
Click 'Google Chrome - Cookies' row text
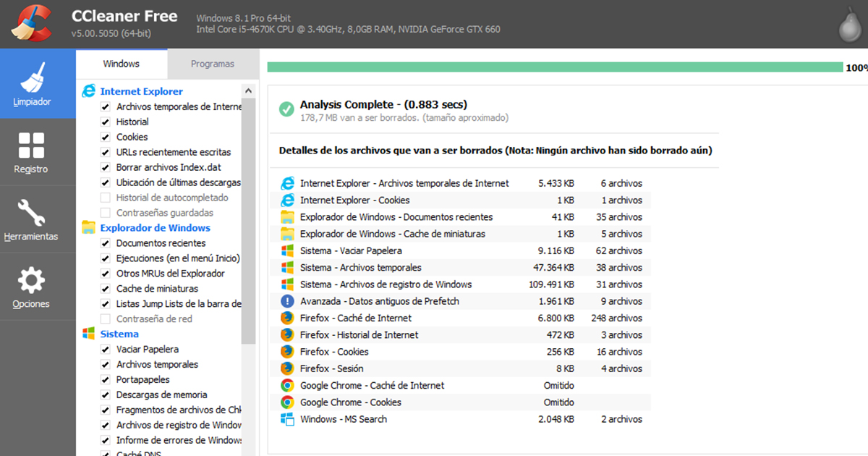[350, 402]
